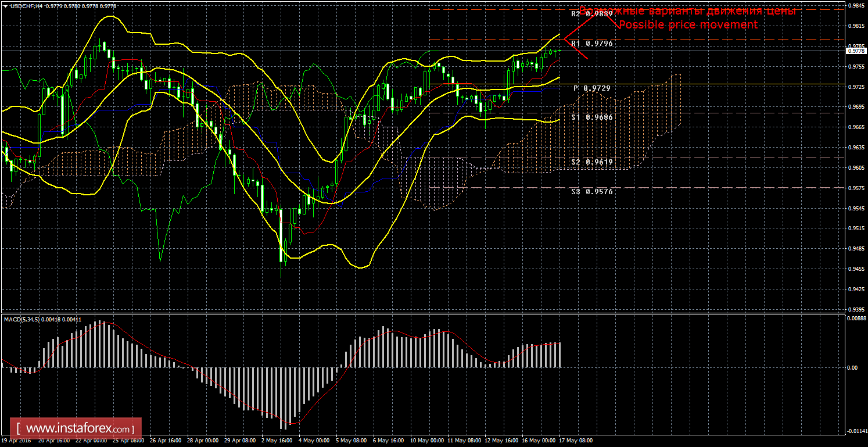This screenshot has width=868, height=447.
Task: Open the www.instaforex.com watermark link
Action: tap(80, 429)
